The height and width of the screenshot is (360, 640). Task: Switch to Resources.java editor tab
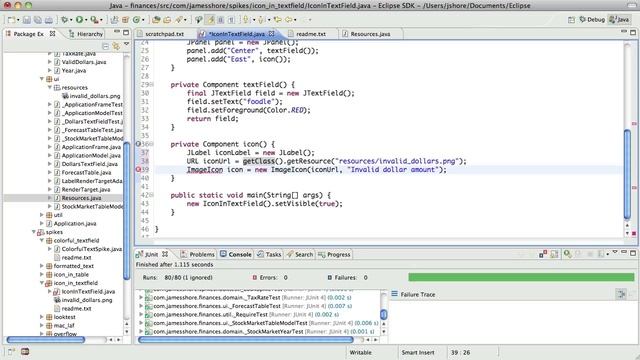(x=370, y=34)
